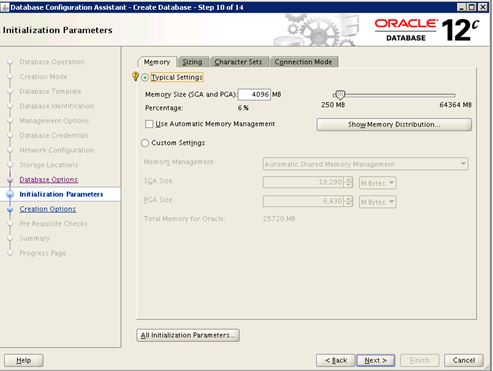Image resolution: width=493 pixels, height=371 pixels.
Task: Close the Database Configuration Assistant window
Action: pos(483,7)
